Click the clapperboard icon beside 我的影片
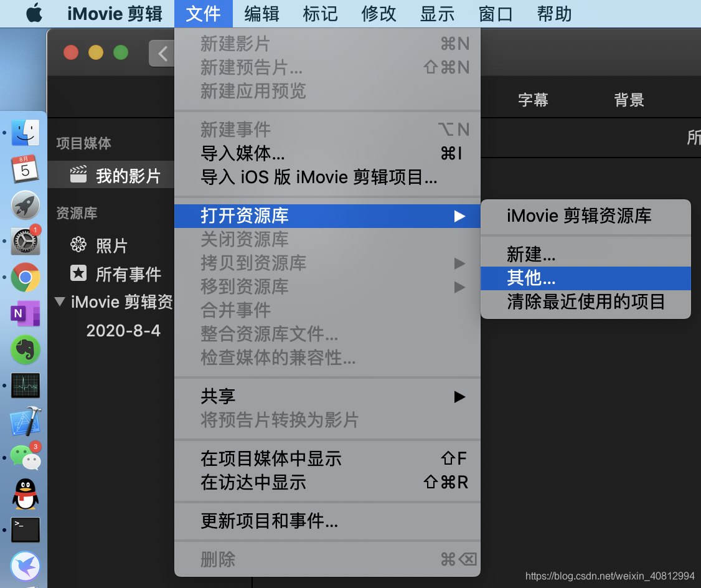Screen dimensions: 701x588 (x=78, y=175)
